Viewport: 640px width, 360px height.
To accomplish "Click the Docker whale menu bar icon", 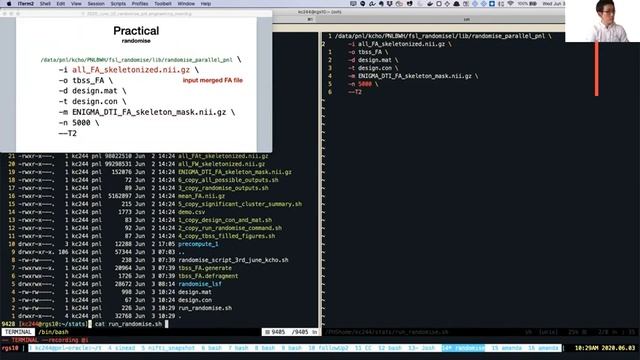I will click(430, 4).
